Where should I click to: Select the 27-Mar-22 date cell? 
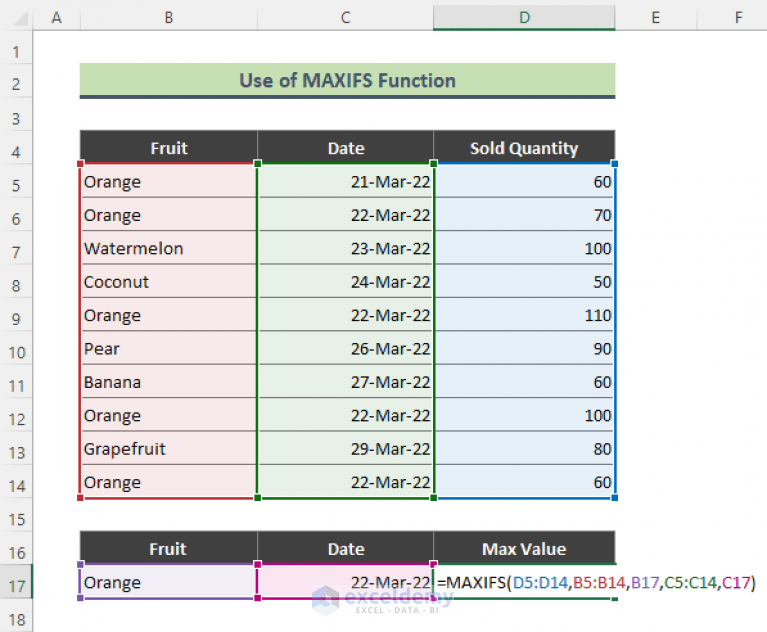(345, 382)
